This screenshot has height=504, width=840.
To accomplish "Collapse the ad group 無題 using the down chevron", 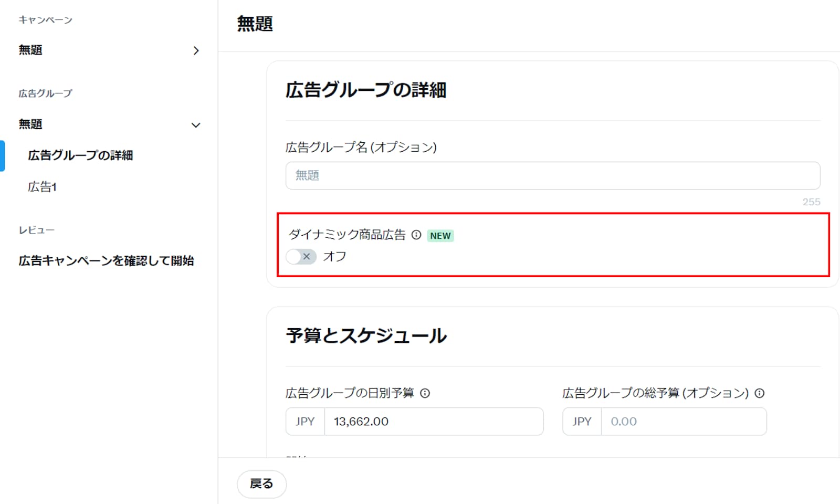I will (x=196, y=125).
